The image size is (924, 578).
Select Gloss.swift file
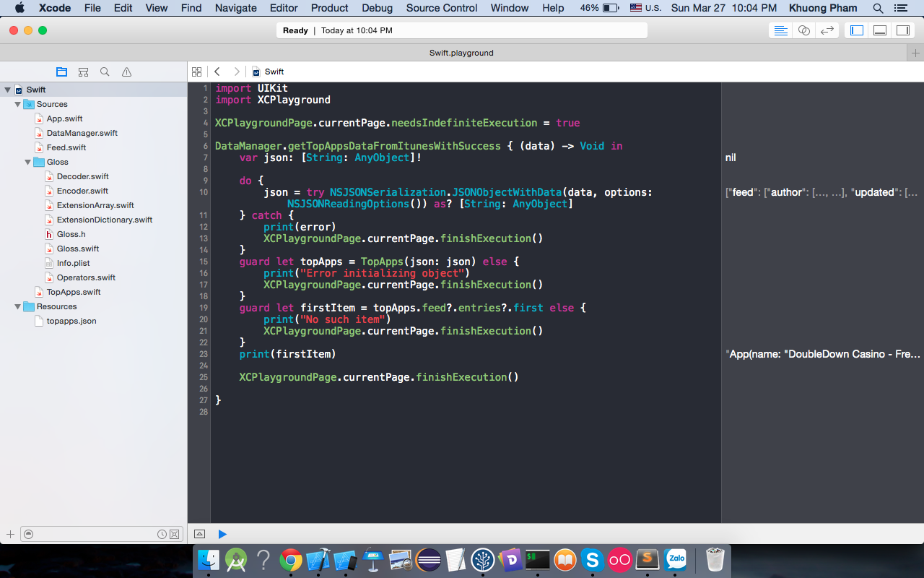coord(78,249)
